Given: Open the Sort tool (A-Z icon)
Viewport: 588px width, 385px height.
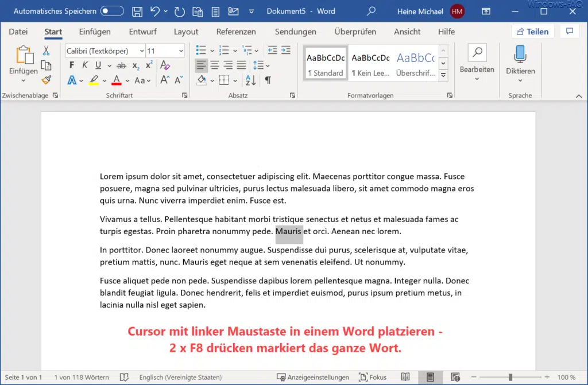Looking at the screenshot, I should click(x=250, y=80).
